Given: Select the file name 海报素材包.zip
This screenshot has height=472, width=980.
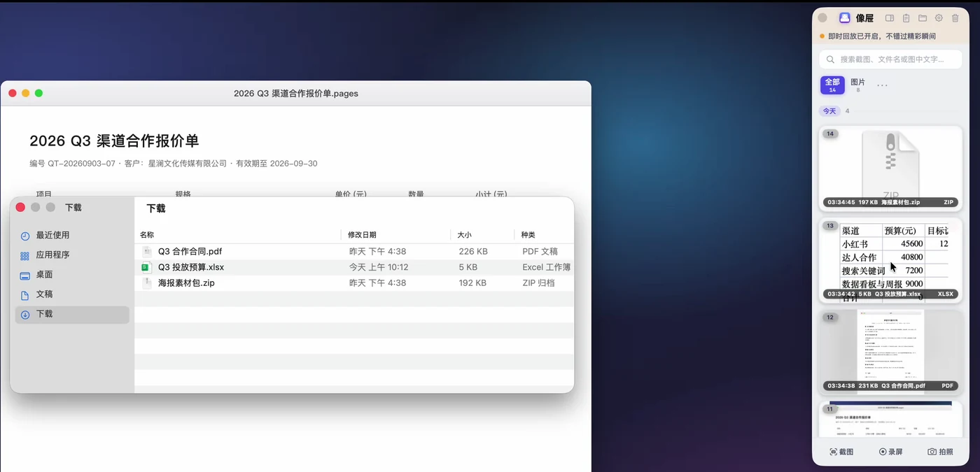Looking at the screenshot, I should click(x=186, y=283).
